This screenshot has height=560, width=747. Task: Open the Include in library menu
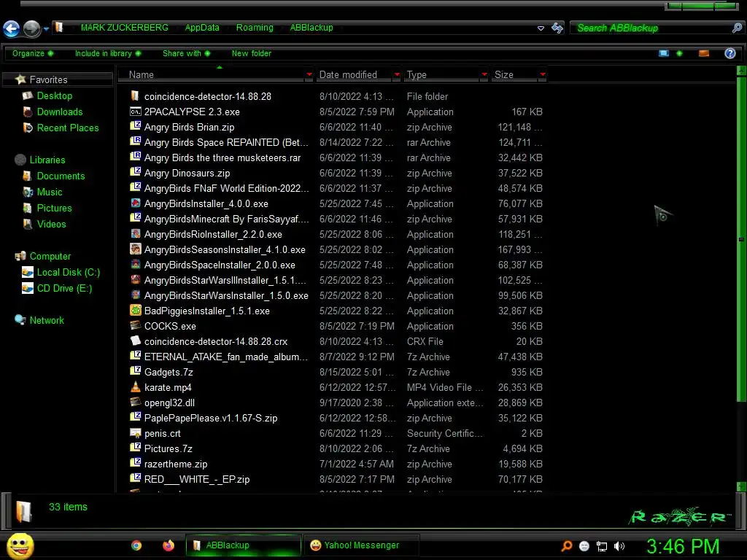[108, 53]
